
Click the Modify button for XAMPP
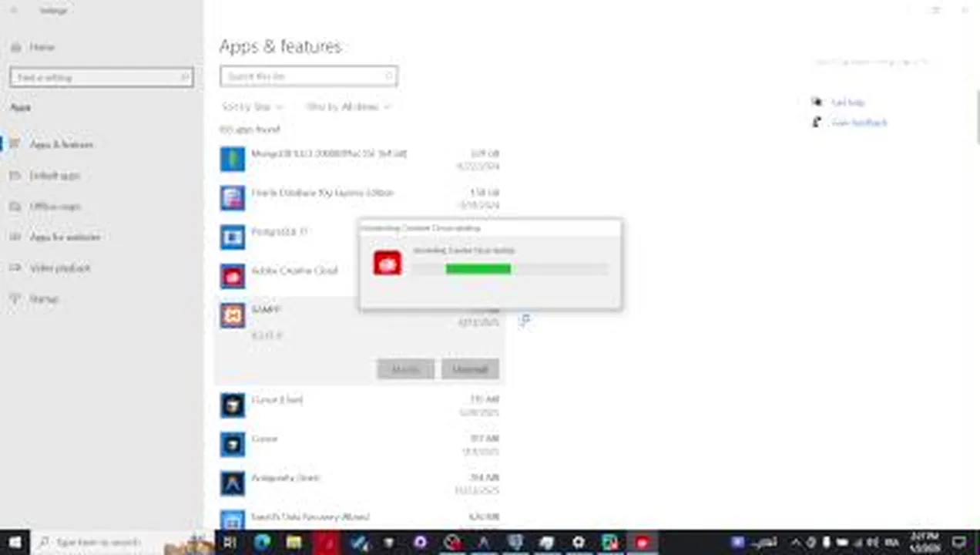(x=406, y=369)
